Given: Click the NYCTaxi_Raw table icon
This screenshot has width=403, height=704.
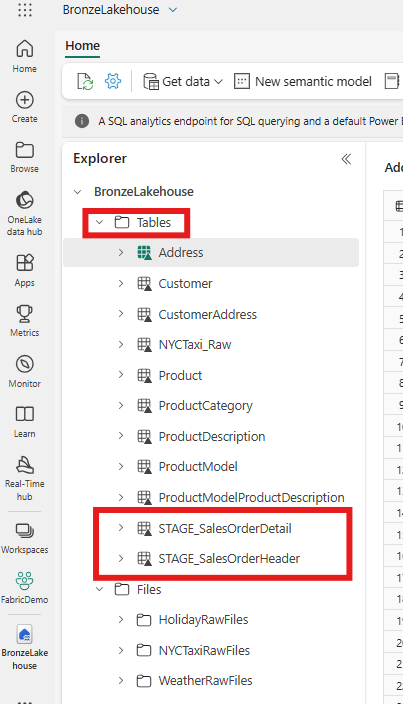Looking at the screenshot, I should 144,345.
